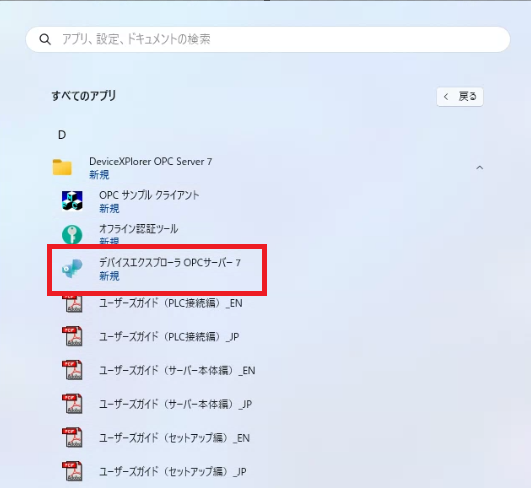Click the DeviceXPlorer OPC Server 7 folder icon
This screenshot has height=488, width=531.
(x=62, y=167)
